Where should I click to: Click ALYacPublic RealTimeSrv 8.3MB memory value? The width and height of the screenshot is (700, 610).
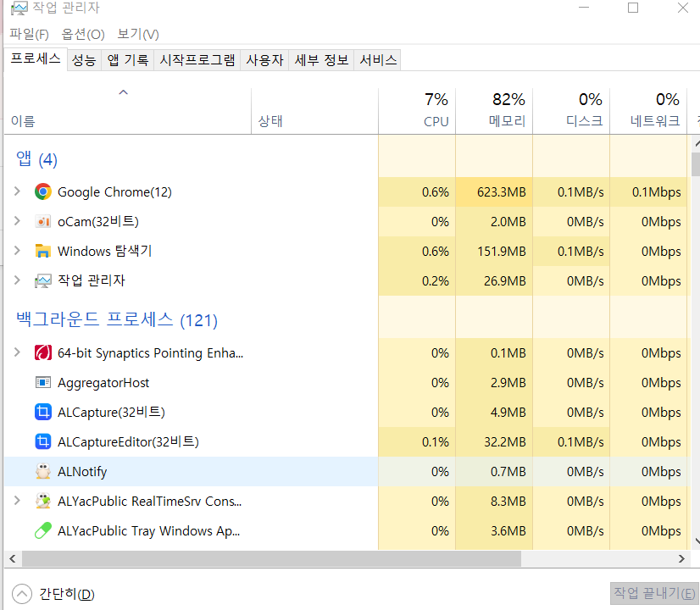(508, 501)
